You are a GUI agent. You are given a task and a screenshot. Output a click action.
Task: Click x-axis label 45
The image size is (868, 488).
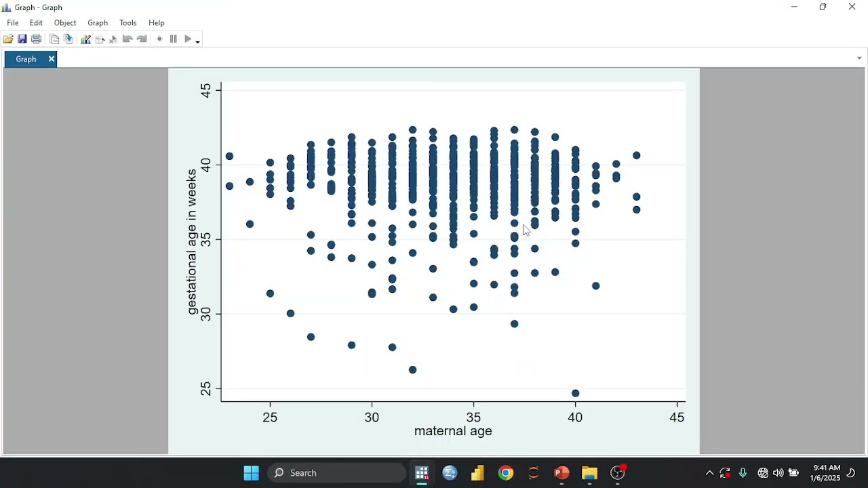pos(677,418)
